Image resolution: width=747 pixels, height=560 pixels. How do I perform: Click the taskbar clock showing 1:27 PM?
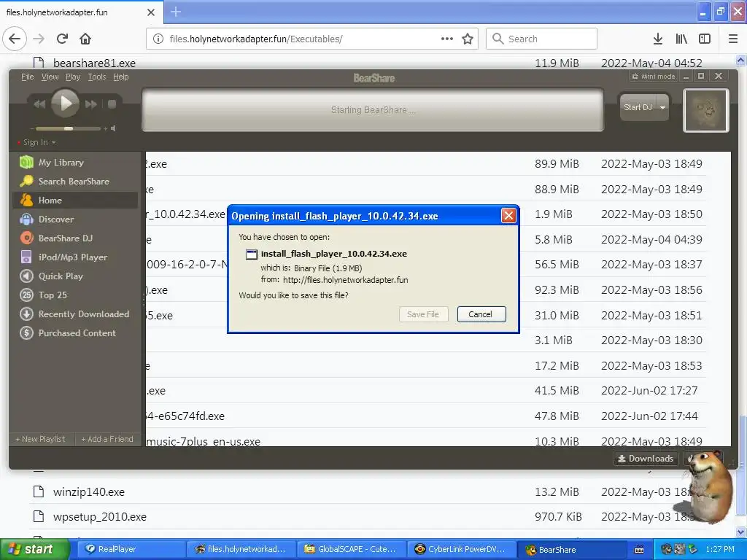pos(720,550)
